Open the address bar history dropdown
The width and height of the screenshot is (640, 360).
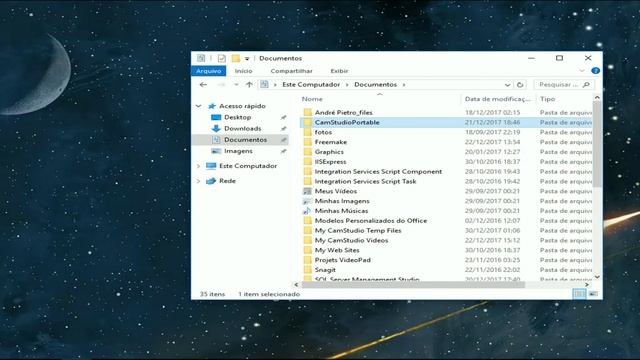(x=507, y=84)
